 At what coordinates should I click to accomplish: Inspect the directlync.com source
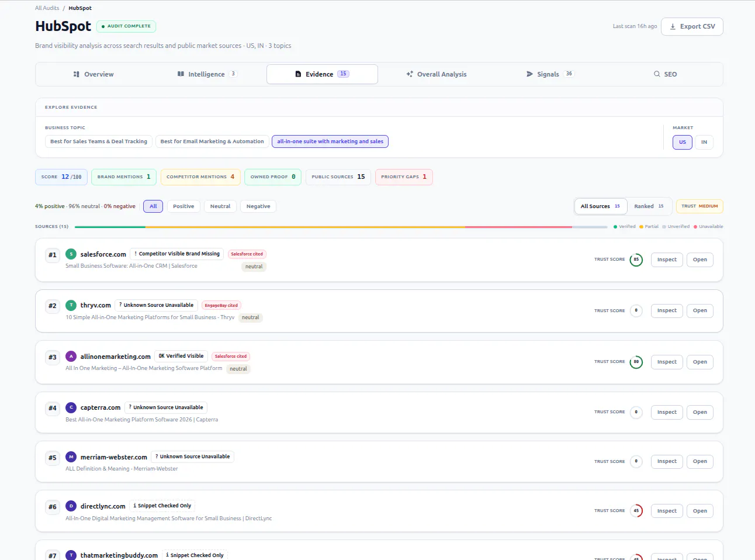(x=667, y=511)
